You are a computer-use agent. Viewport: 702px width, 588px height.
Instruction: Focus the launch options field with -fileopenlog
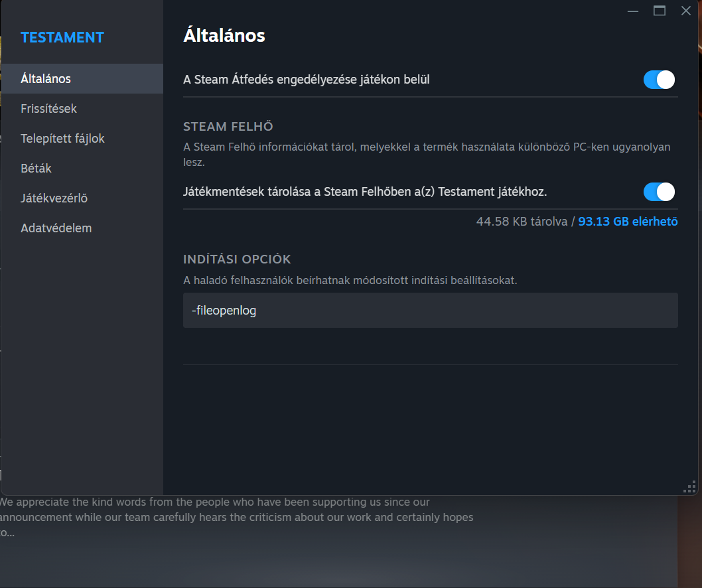click(x=430, y=311)
